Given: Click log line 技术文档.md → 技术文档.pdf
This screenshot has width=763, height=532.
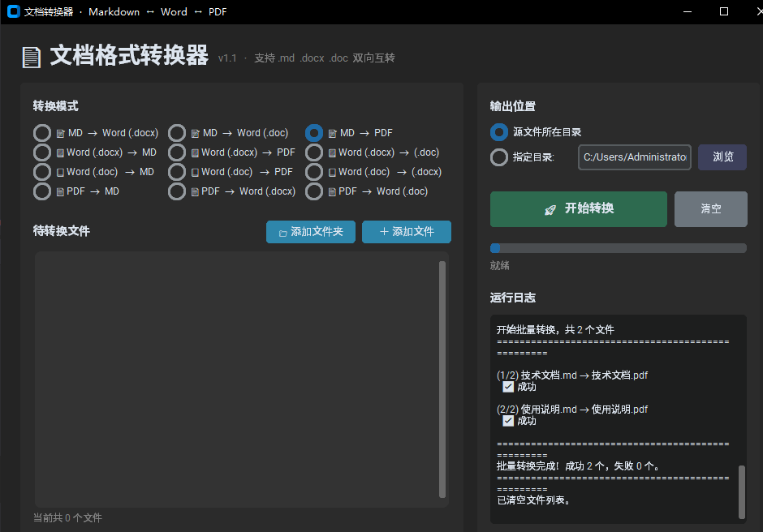Looking at the screenshot, I should click(571, 375).
